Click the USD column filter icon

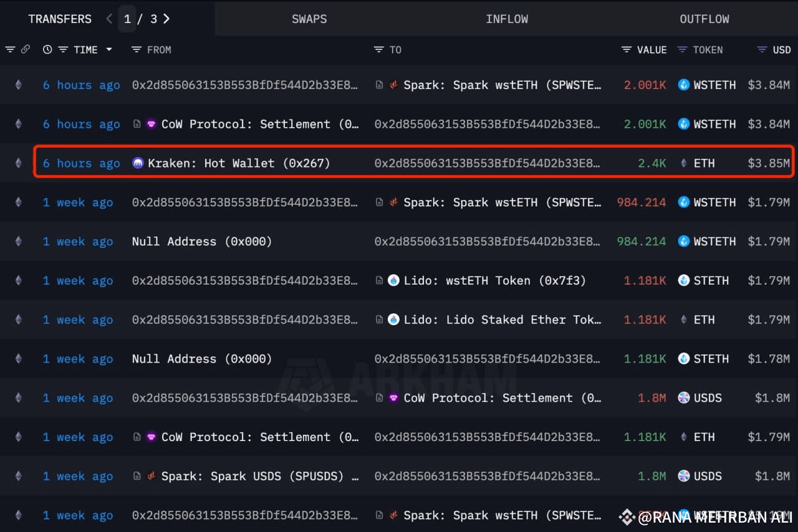tap(762, 49)
